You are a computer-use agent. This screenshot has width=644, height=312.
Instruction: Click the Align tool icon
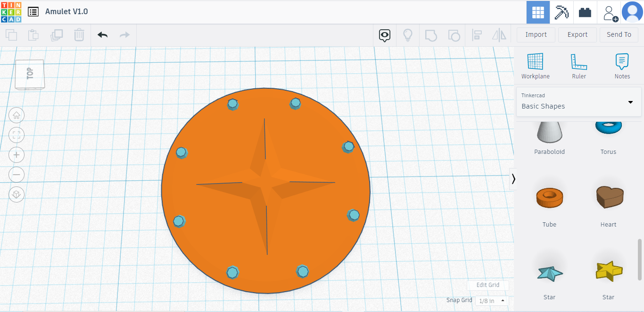[477, 35]
